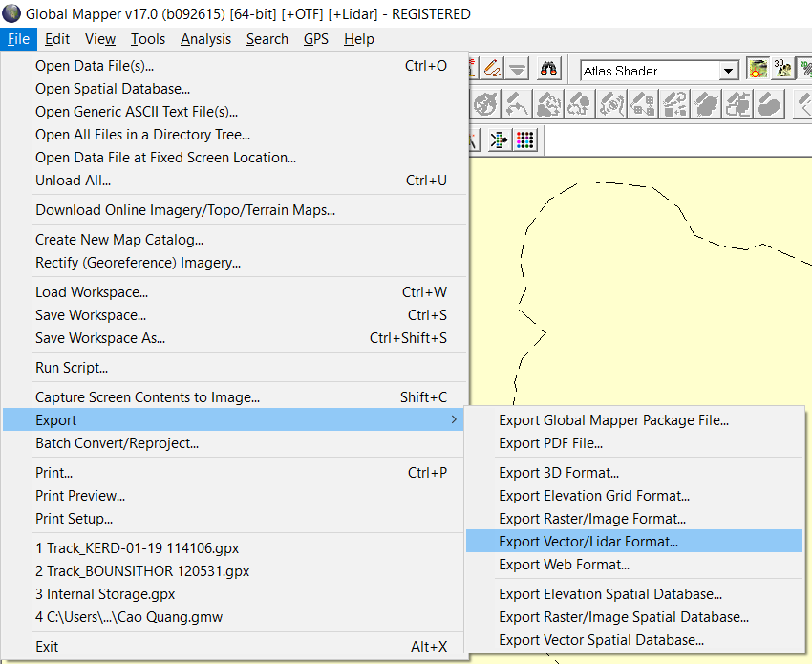Viewport: 812px width, 664px height.
Task: Open recent workspace Cao Quang.gmw
Action: (235, 617)
